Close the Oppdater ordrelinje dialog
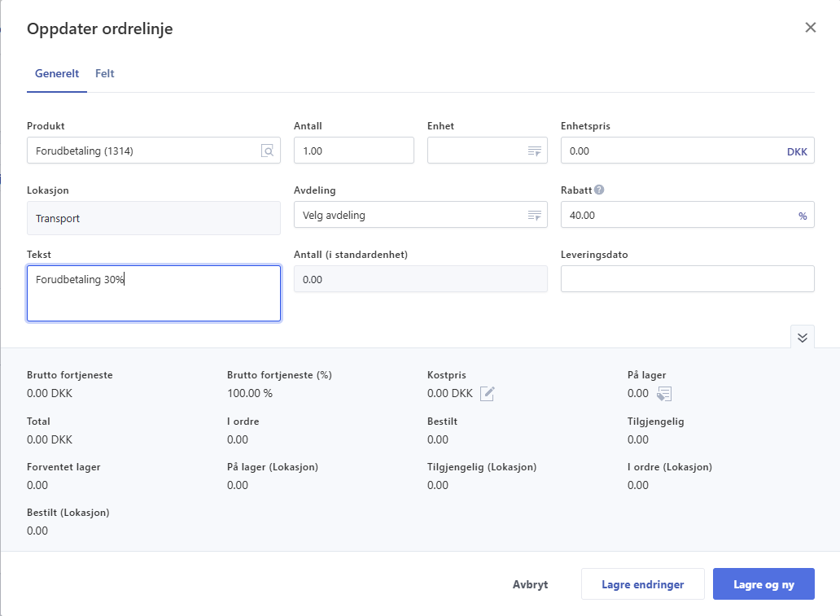Image resolution: width=840 pixels, height=616 pixels. click(x=810, y=28)
